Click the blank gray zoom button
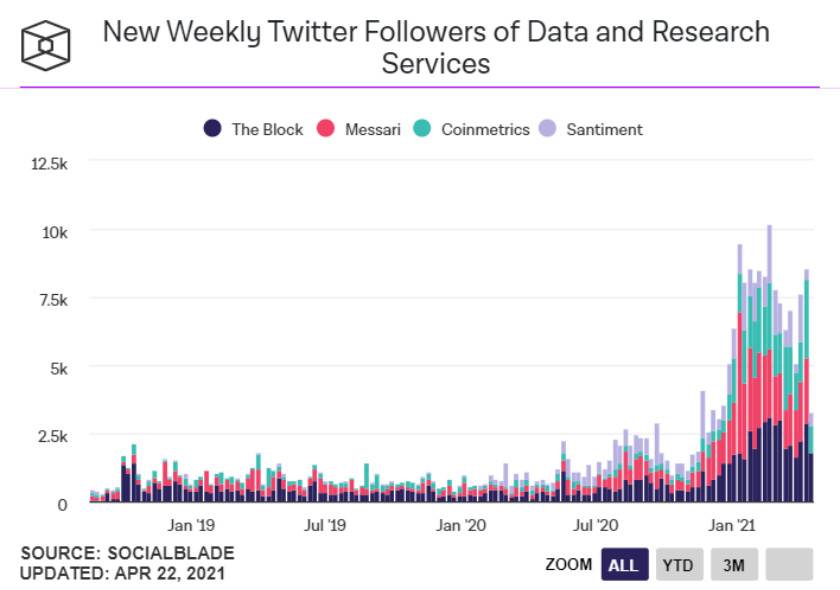The height and width of the screenshot is (590, 840). 789,565
